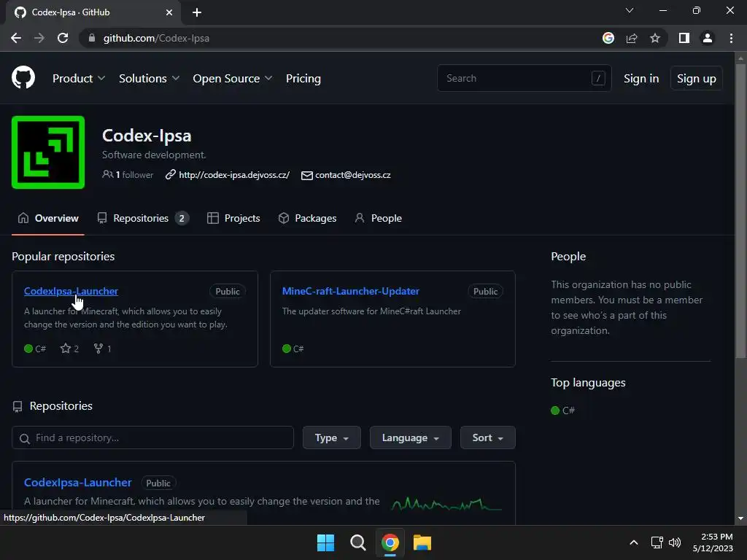The width and height of the screenshot is (747, 560).
Task: Click the tab search chevron in title bar
Action: pyautogui.click(x=630, y=10)
